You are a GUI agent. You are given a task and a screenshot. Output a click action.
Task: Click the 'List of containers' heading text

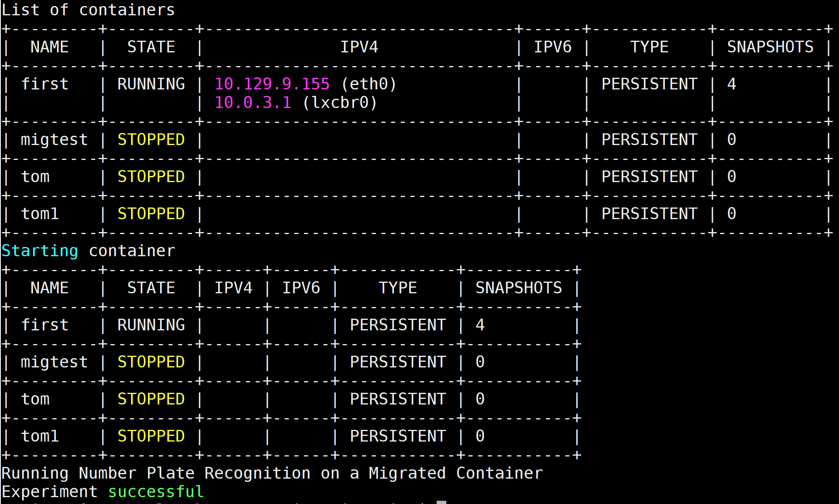88,10
